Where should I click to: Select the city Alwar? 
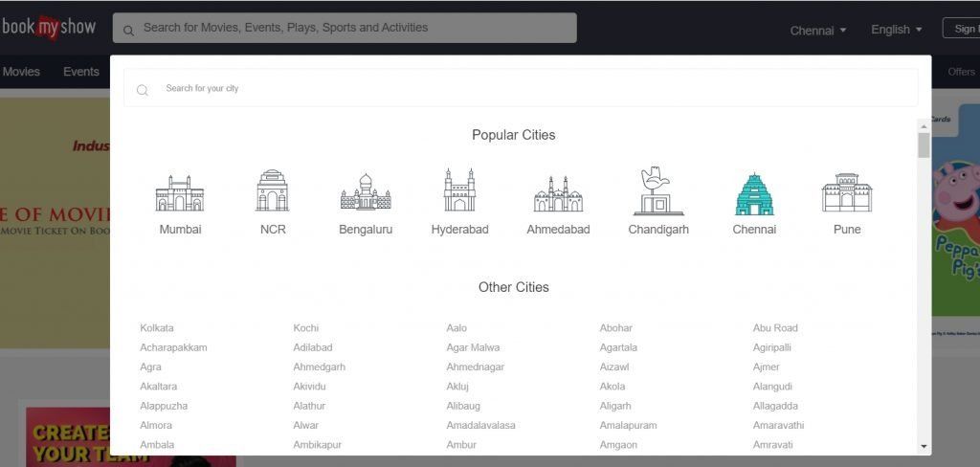[305, 425]
